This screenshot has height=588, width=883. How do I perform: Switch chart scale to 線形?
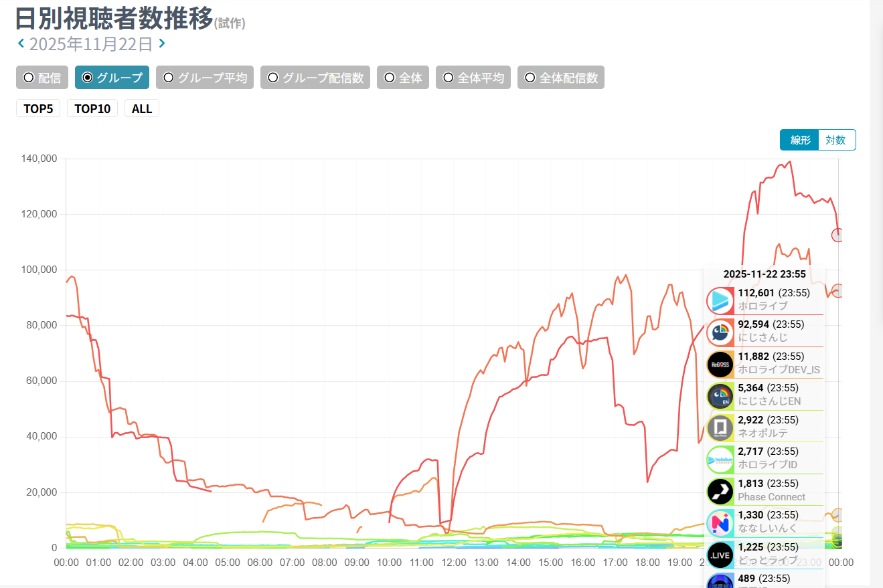(x=800, y=140)
